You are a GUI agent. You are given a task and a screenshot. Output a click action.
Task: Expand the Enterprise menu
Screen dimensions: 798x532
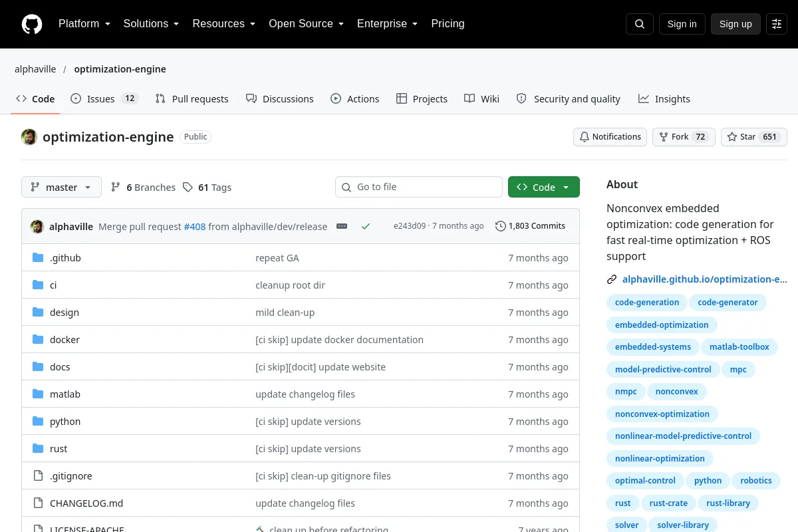point(388,24)
